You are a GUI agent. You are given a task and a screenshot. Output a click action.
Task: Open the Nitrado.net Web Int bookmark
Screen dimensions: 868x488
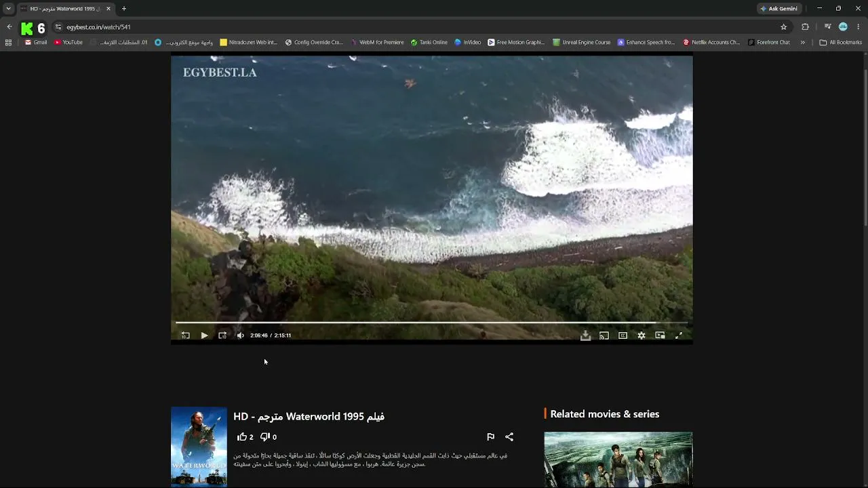(x=248, y=42)
